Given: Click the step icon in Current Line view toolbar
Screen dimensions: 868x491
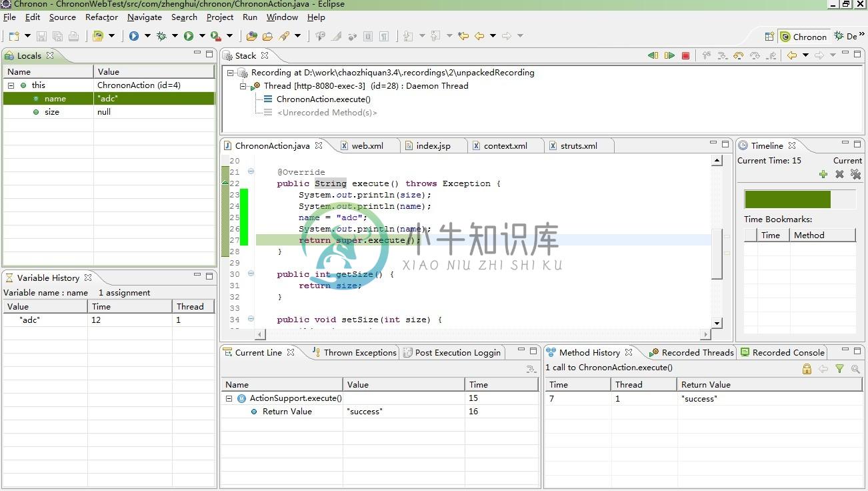Looking at the screenshot, I should coord(531,368).
